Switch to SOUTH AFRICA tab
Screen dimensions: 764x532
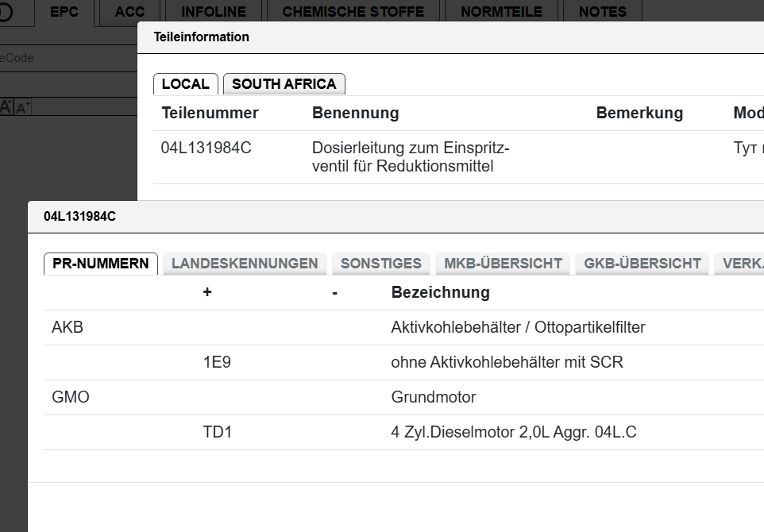click(284, 84)
